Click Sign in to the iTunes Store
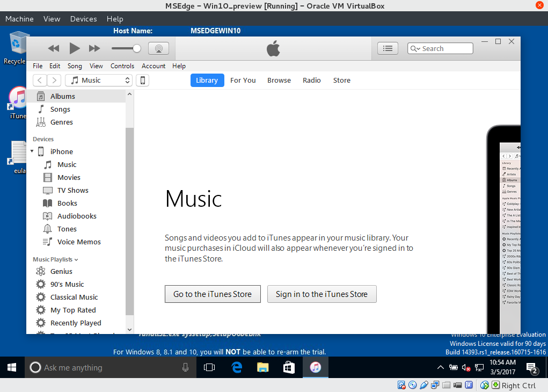This screenshot has height=392, width=548. [x=322, y=294]
